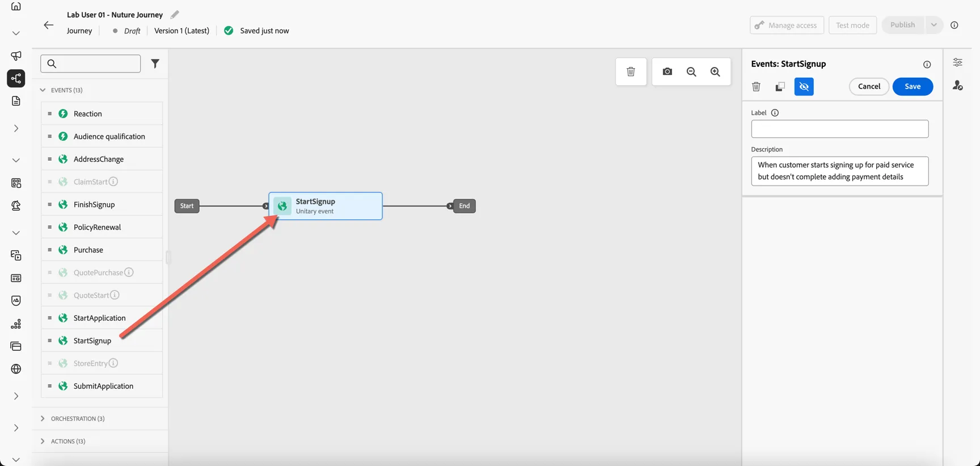Select the SubmitApplication event
The image size is (980, 466).
pyautogui.click(x=102, y=386)
